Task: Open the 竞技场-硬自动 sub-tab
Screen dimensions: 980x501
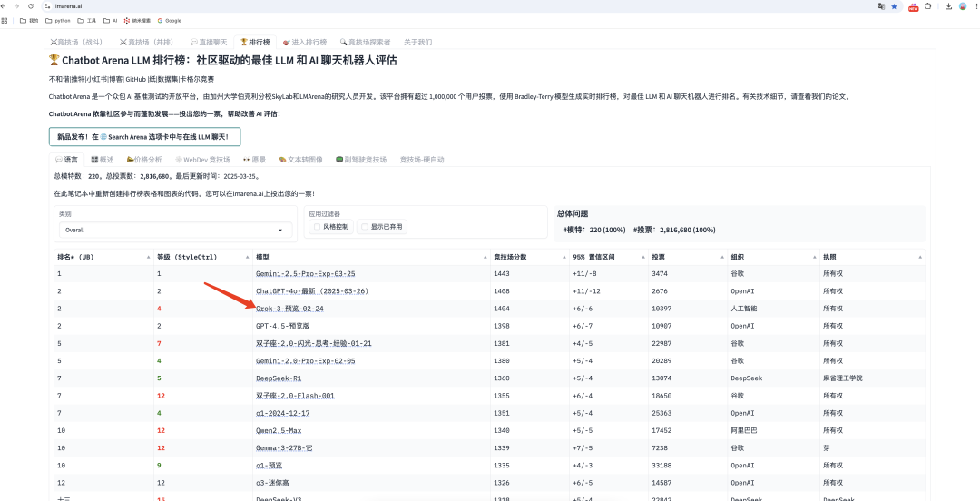Action: tap(422, 160)
